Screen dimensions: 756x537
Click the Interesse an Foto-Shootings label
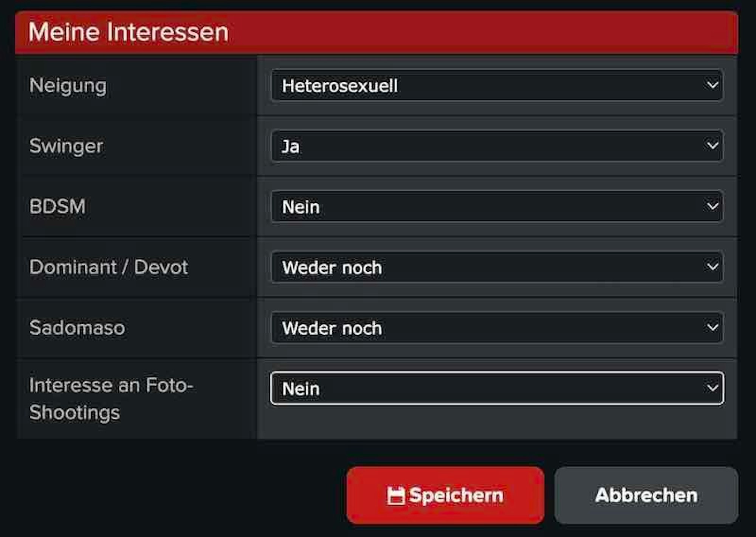111,399
